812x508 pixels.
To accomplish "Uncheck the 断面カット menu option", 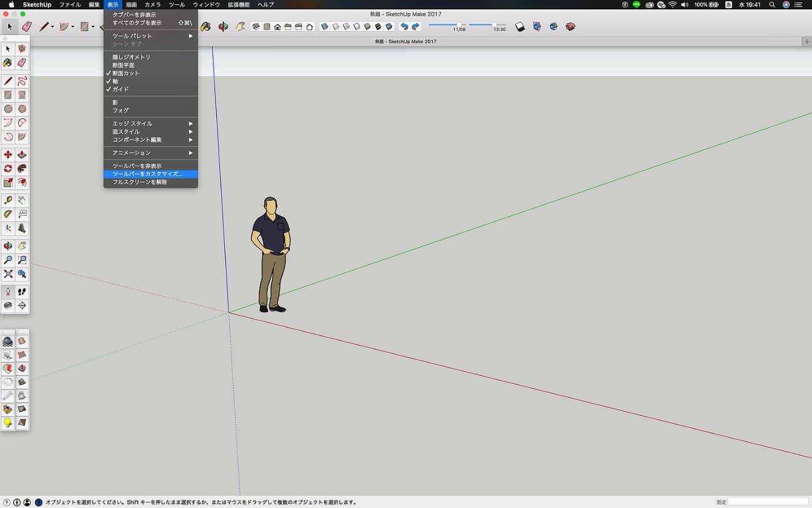I will pyautogui.click(x=150, y=73).
